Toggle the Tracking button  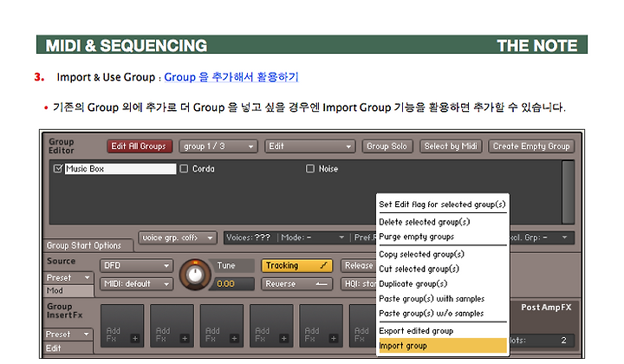(x=296, y=265)
